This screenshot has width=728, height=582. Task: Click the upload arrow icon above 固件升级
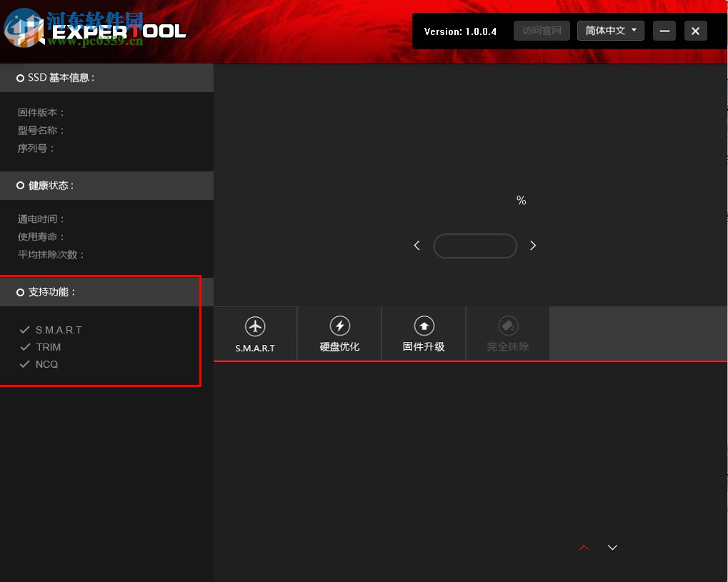pos(424,326)
